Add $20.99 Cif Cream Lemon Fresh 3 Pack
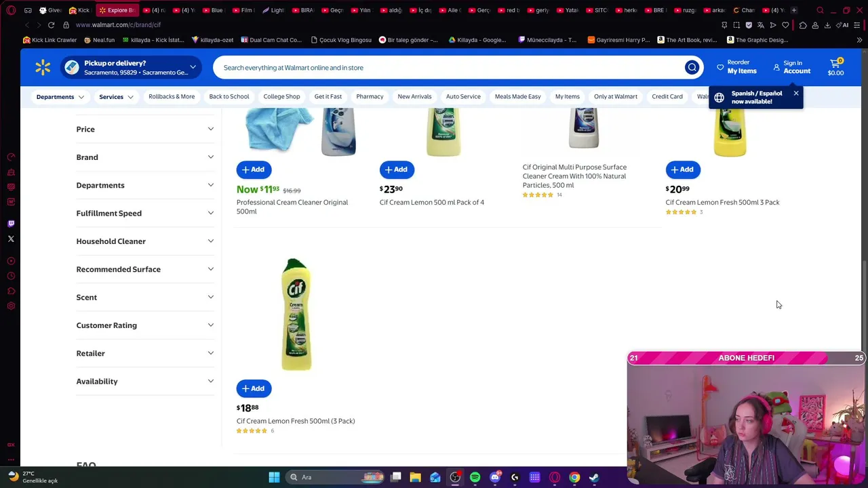Image resolution: width=868 pixels, height=488 pixels. (x=683, y=169)
